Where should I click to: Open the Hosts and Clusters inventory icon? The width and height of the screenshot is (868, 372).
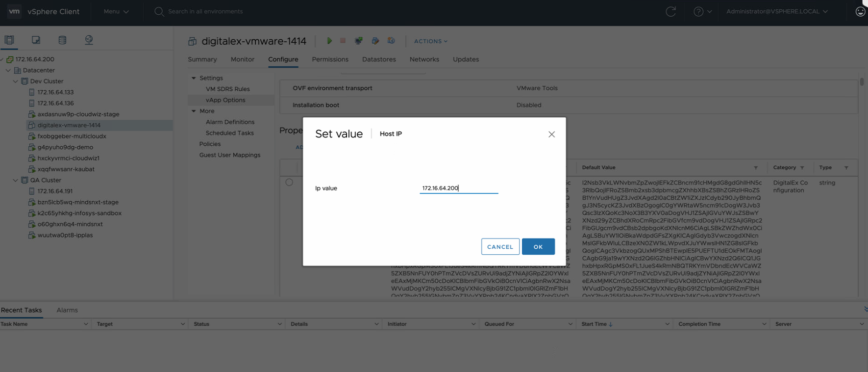9,40
